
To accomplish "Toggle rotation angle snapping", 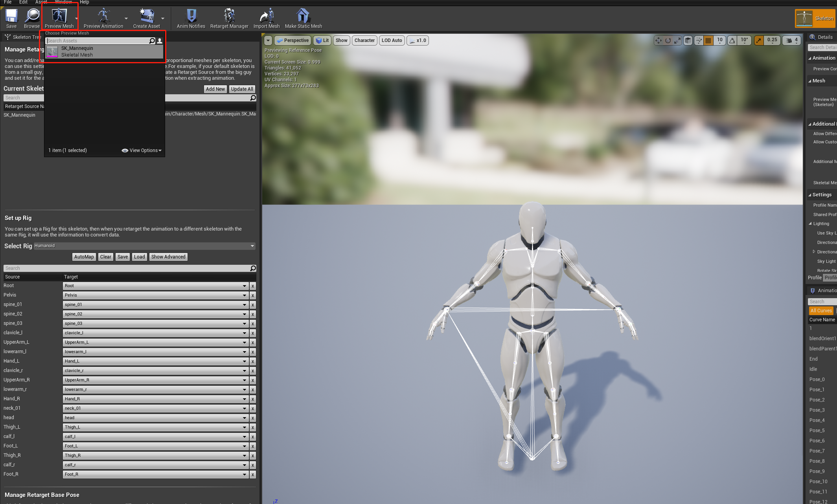I will pos(732,40).
